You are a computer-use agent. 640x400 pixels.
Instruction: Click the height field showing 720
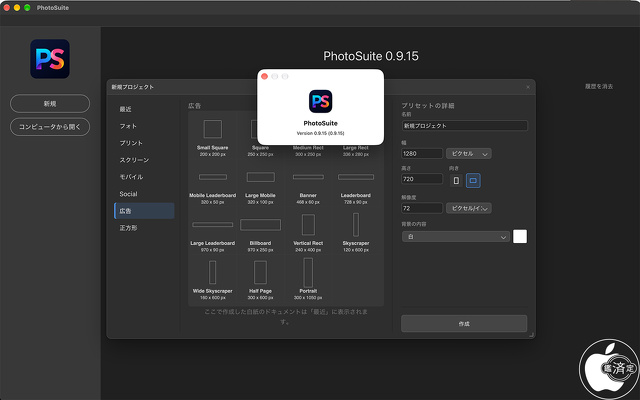422,179
